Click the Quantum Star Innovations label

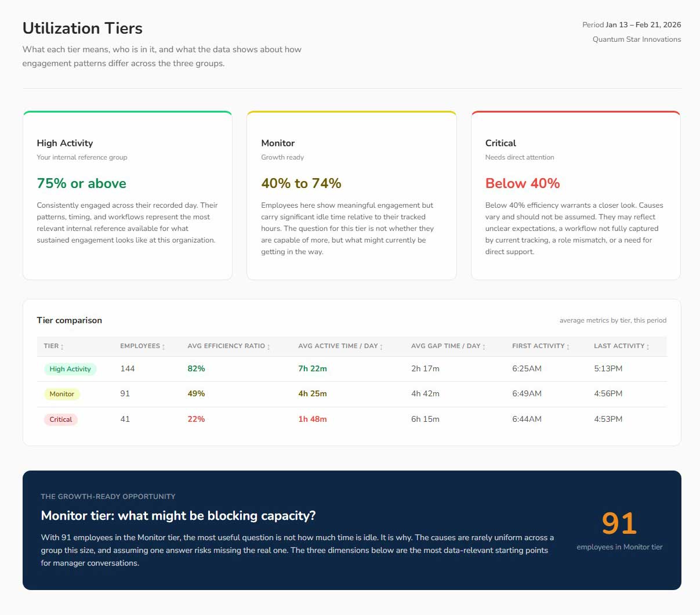point(637,39)
